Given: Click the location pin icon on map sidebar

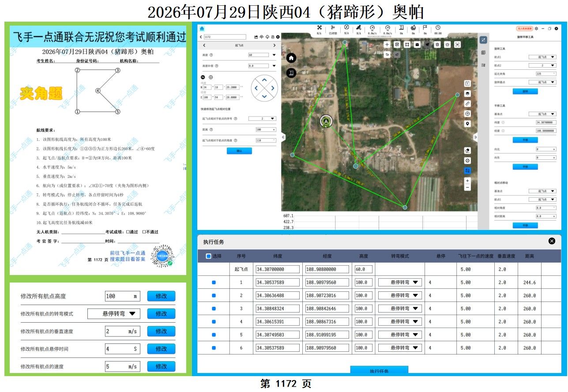Looking at the screenshot, I should 468,124.
